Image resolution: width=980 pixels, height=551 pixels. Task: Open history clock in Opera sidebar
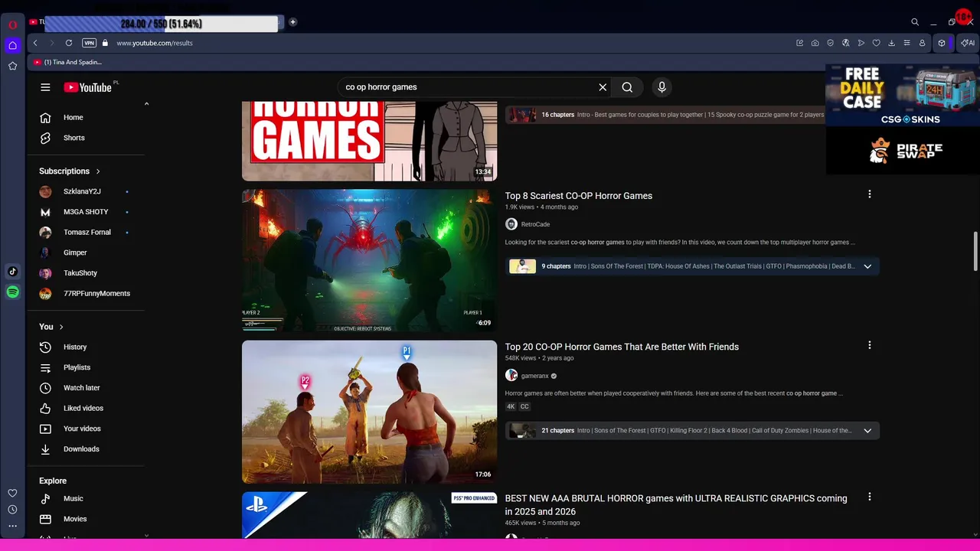[13, 510]
